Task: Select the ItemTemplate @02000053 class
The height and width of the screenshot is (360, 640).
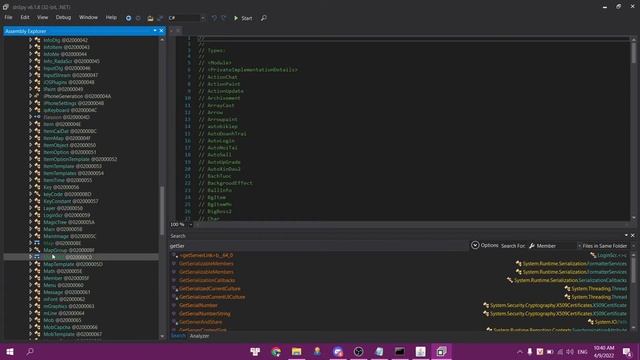Action: [x=72, y=166]
